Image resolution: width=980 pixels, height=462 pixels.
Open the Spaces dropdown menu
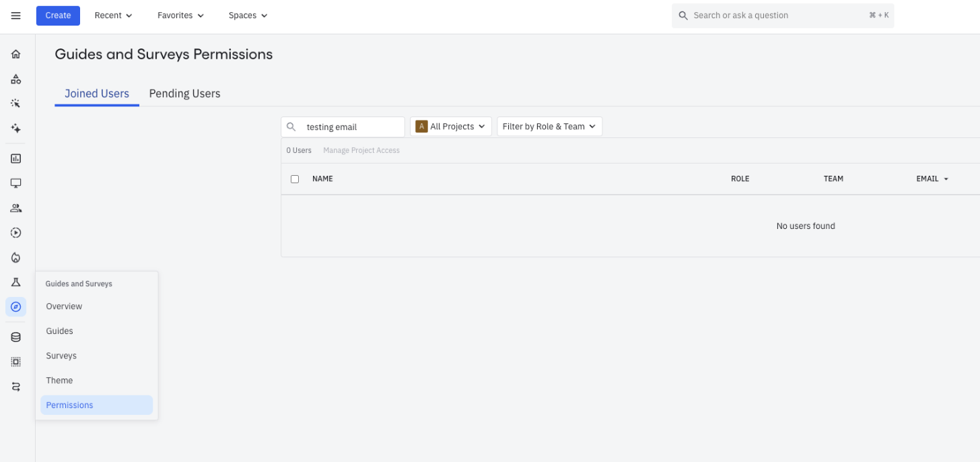(248, 15)
